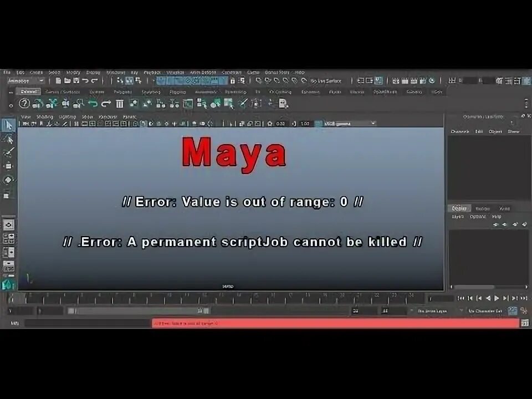The image size is (532, 399).
Task: Click the play backwards button
Action: point(488,298)
